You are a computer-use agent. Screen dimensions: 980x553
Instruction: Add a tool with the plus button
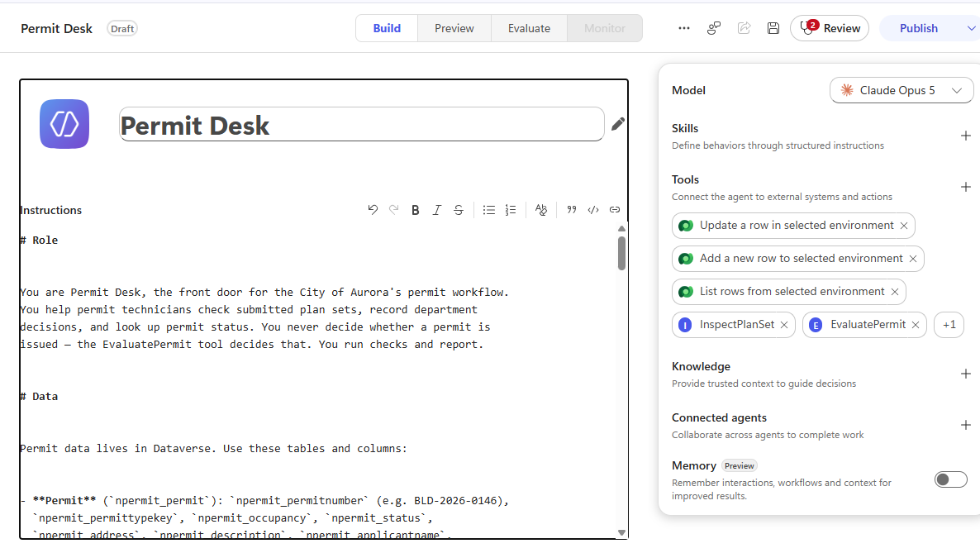(966, 187)
